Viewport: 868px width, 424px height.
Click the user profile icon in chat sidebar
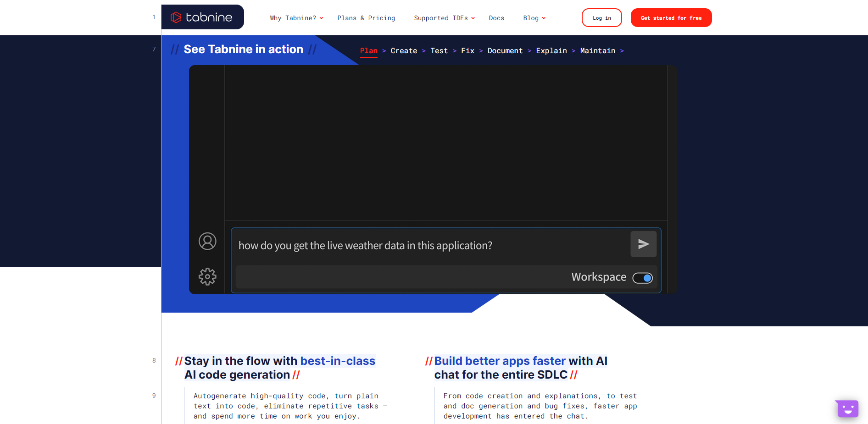coord(207,241)
